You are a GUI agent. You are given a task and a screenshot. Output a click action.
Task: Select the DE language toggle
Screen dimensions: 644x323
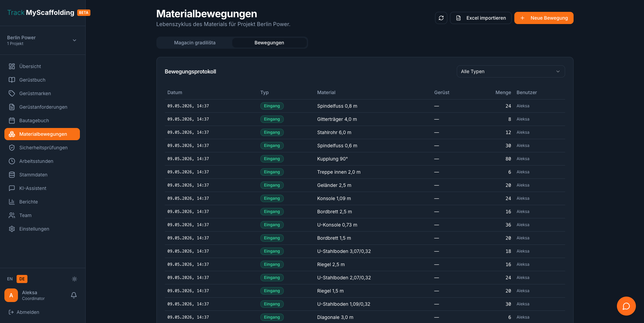22,279
